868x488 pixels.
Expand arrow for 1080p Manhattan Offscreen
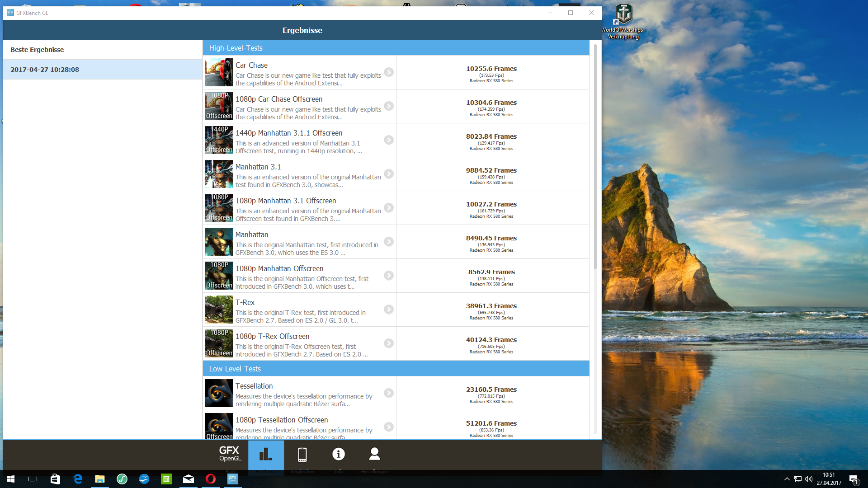[x=388, y=276]
